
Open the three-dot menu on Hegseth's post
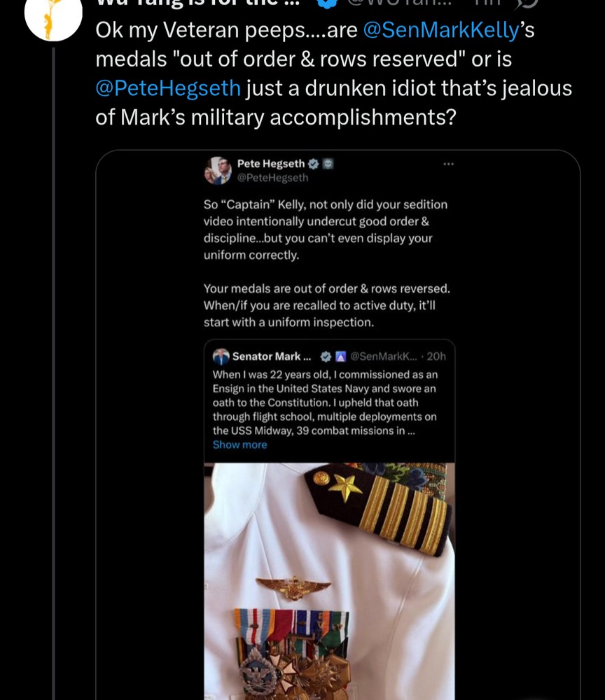click(448, 164)
